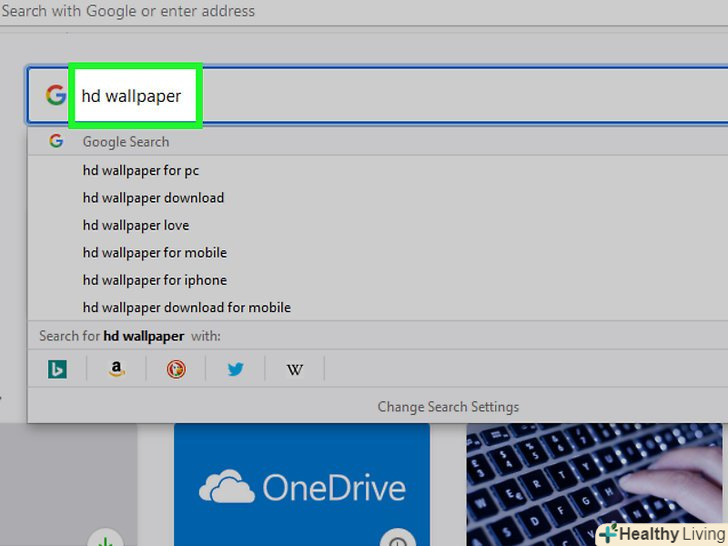The width and height of the screenshot is (728, 546).
Task: Focus the address bar at top
Action: click(364, 11)
